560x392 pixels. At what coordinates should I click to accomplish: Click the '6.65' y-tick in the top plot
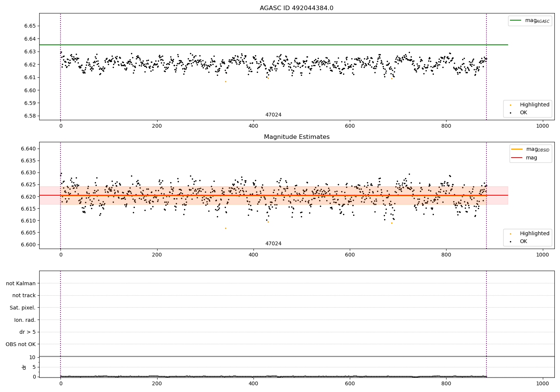pyautogui.click(x=30, y=26)
